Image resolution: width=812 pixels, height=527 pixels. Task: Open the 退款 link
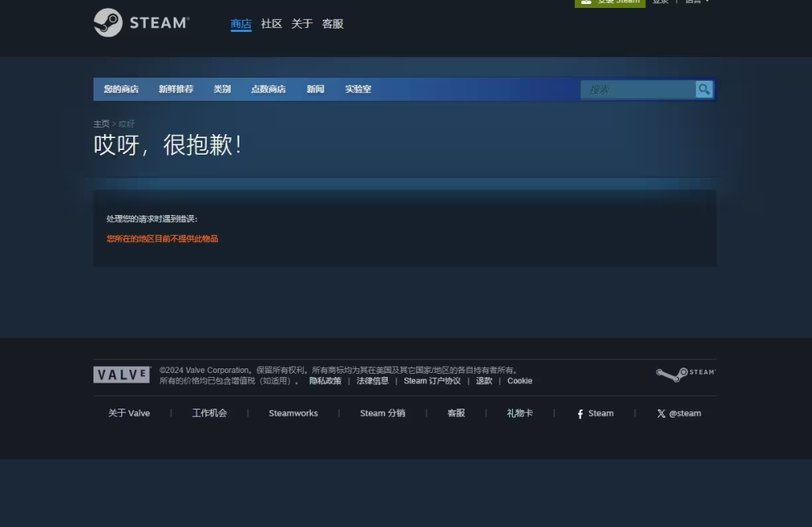[x=485, y=381]
